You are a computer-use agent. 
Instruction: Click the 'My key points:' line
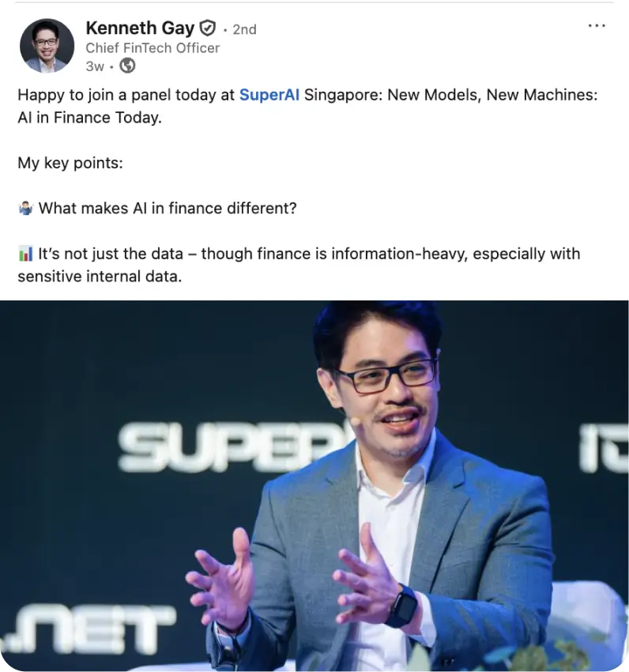[x=70, y=163]
